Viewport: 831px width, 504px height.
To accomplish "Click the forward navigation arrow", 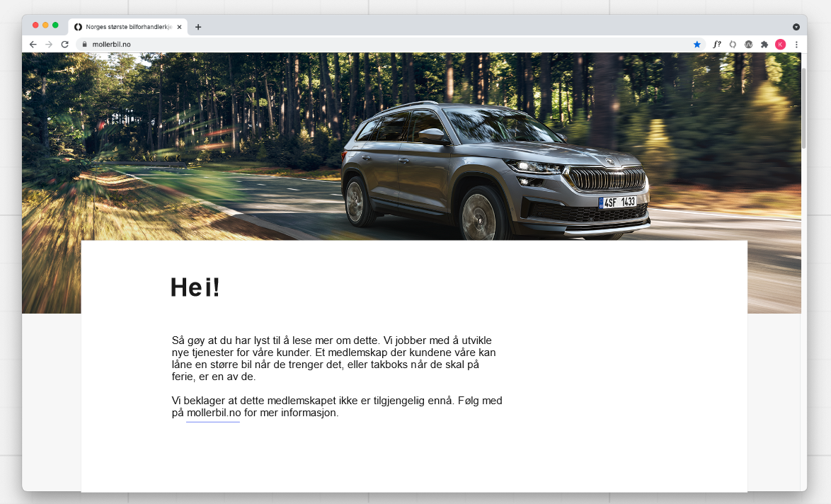I will click(50, 44).
